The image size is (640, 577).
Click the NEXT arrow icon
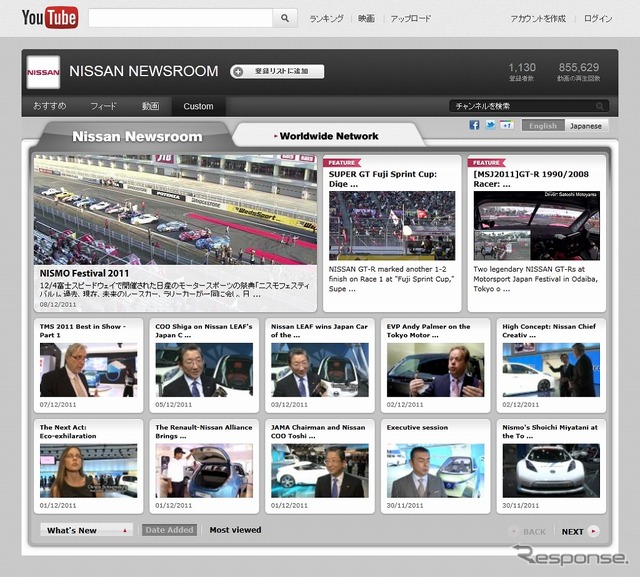coord(593,531)
